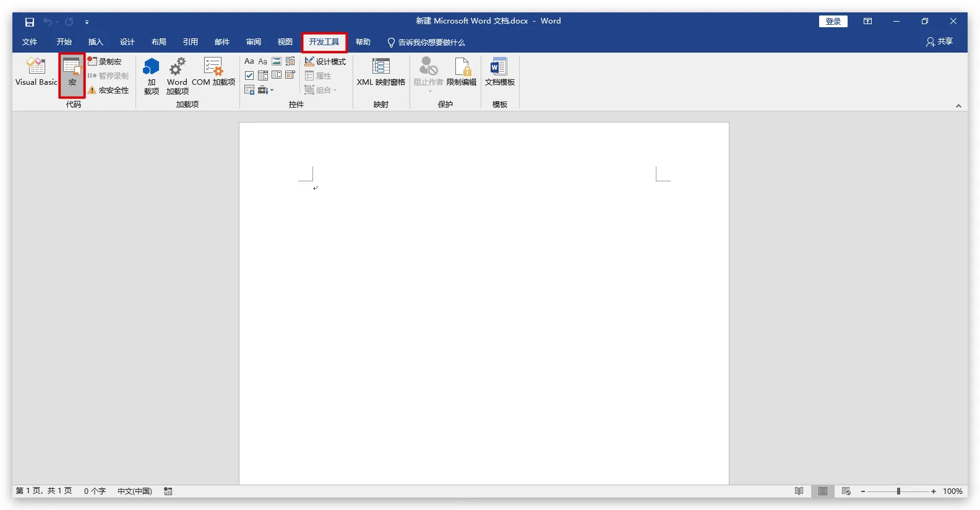Click the zoom slider handle
This screenshot has height=510, width=980.
point(898,491)
